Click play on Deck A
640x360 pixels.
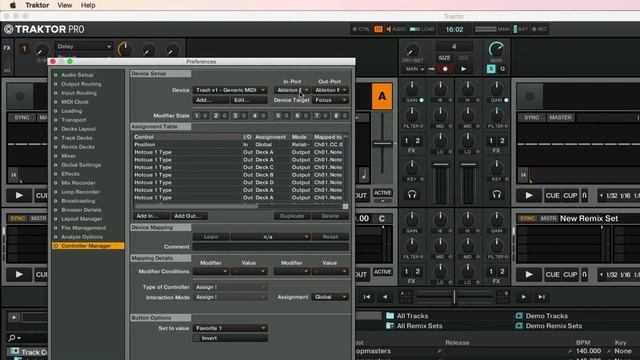tap(19, 196)
